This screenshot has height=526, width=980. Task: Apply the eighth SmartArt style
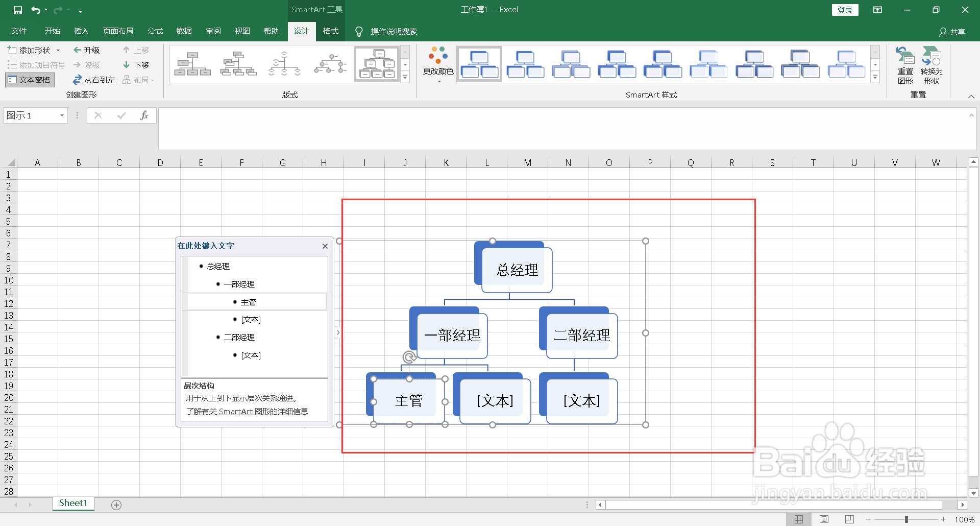tap(801, 64)
